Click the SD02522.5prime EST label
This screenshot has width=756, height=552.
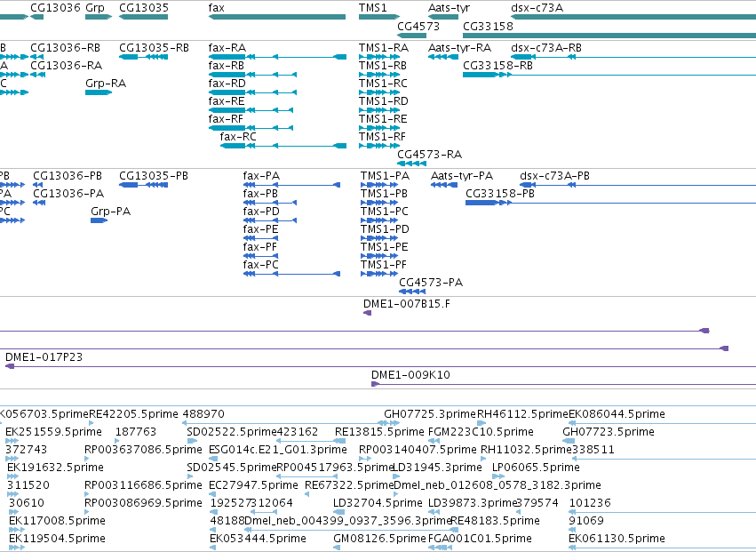[x=232, y=431]
